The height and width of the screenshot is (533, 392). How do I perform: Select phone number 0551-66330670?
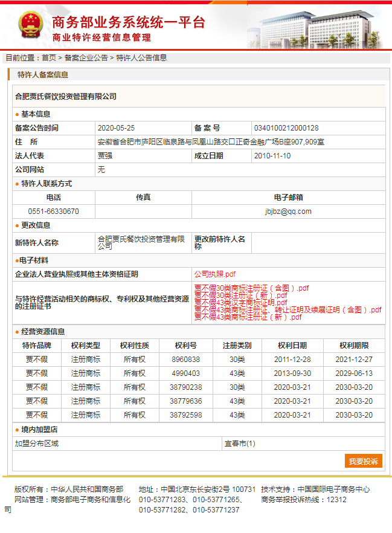point(54,212)
